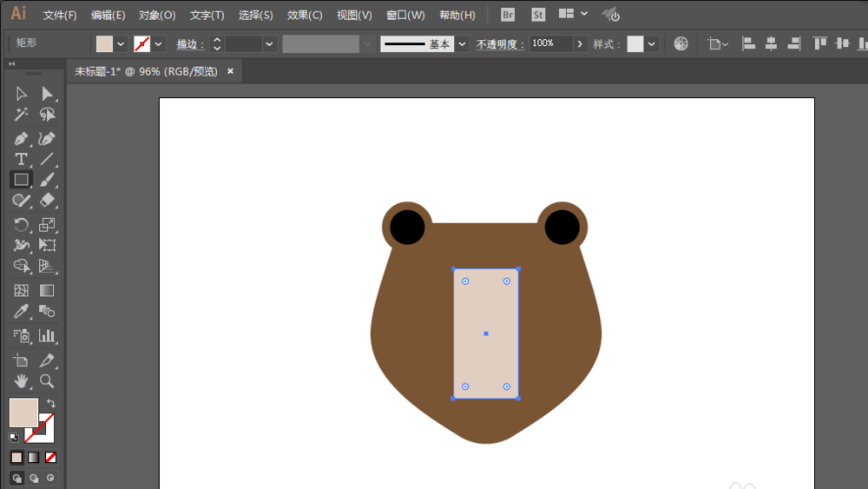Viewport: 868px width, 489px height.
Task: Open the 基本 brush definition dropdown
Action: [463, 43]
